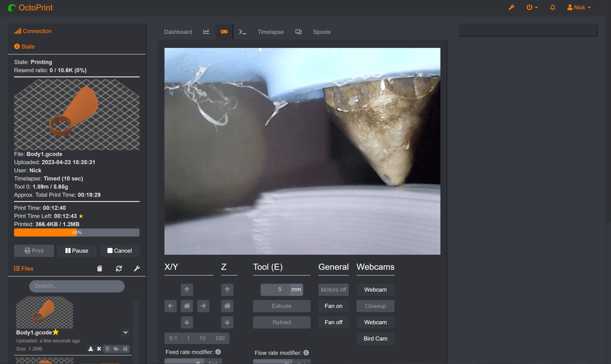The image size is (611, 364).
Task: Click Motors off button
Action: 333,290
